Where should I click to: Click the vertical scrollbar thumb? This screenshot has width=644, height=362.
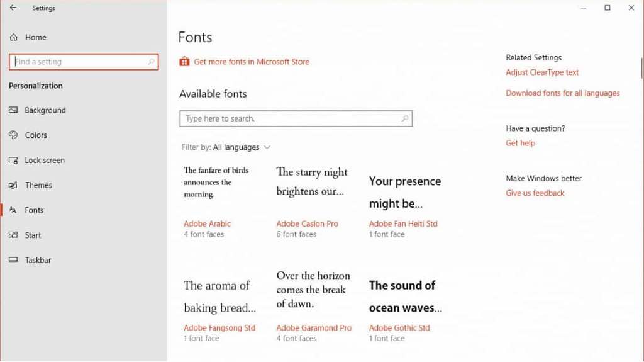641,68
